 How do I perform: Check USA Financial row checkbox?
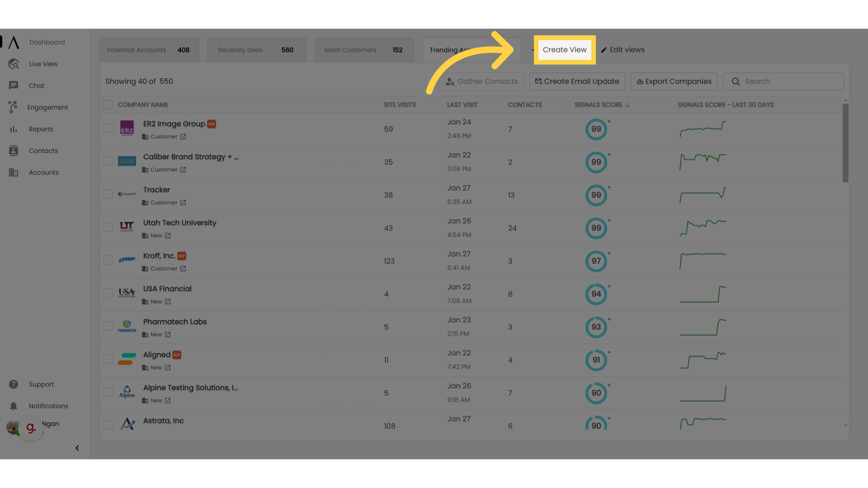point(108,293)
